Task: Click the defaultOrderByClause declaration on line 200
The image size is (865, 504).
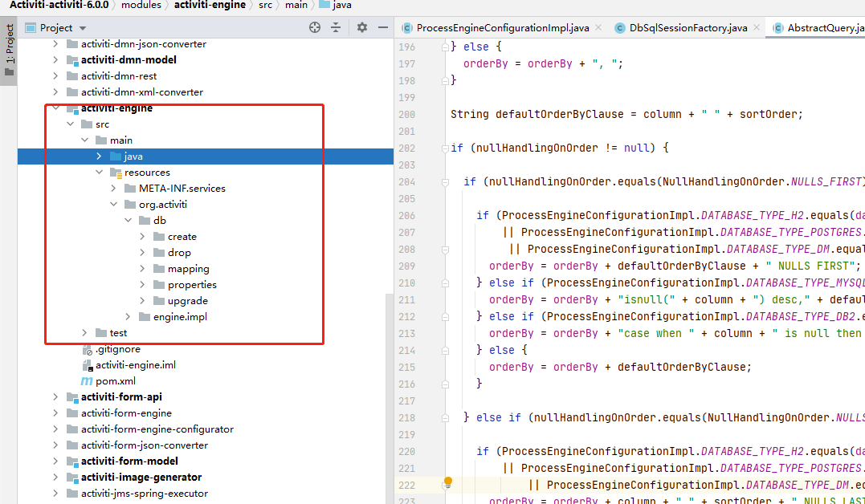Action: pyautogui.click(x=559, y=114)
